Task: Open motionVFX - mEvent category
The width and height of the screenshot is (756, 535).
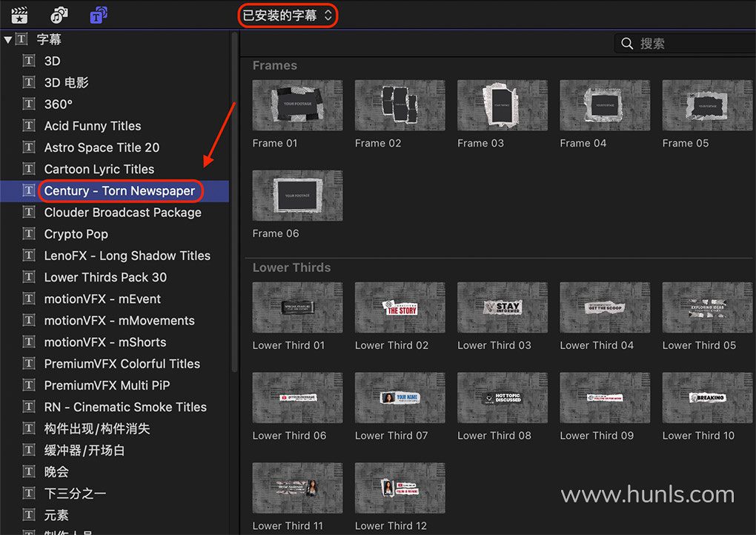Action: pyautogui.click(x=103, y=299)
